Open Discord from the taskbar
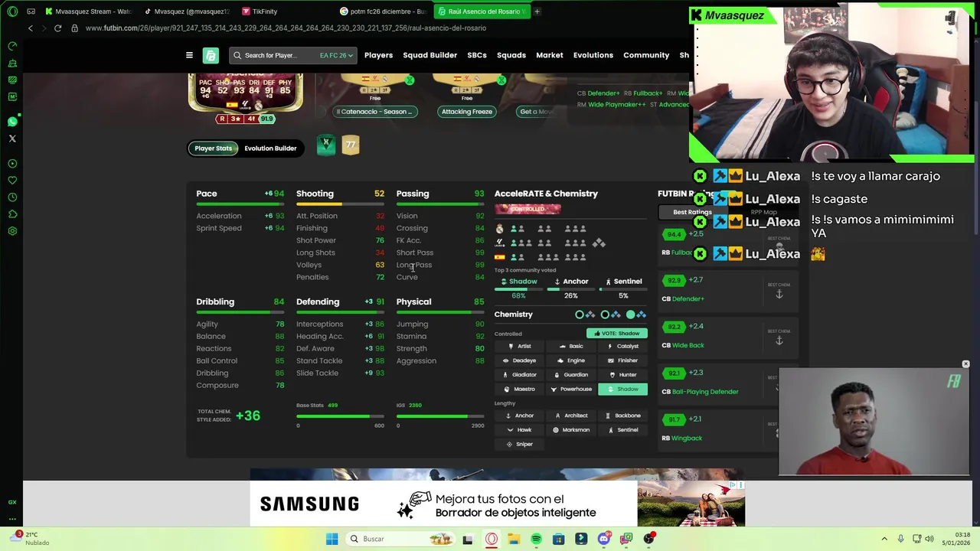Image resolution: width=980 pixels, height=551 pixels. coord(604,539)
